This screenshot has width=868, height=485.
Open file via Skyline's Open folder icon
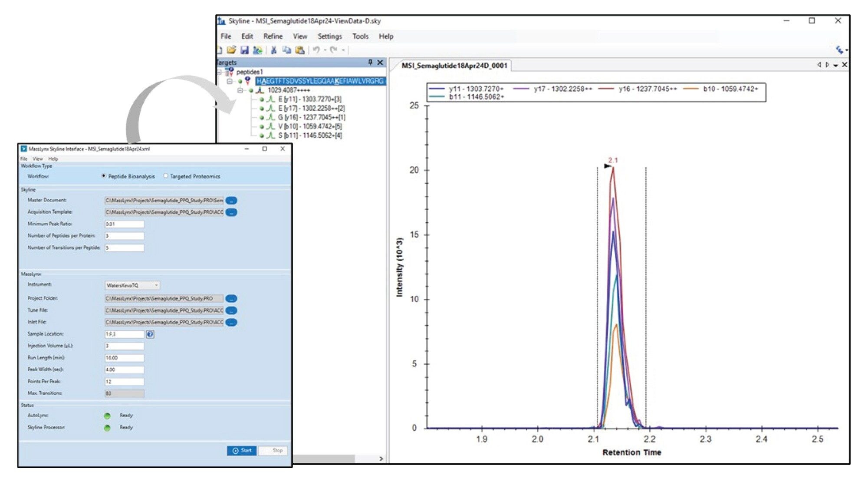coord(231,50)
